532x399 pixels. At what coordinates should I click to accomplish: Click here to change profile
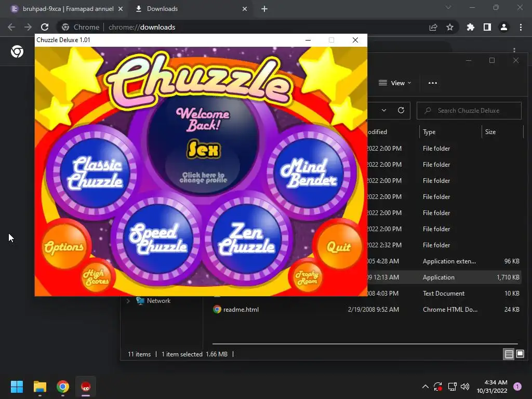(203, 177)
